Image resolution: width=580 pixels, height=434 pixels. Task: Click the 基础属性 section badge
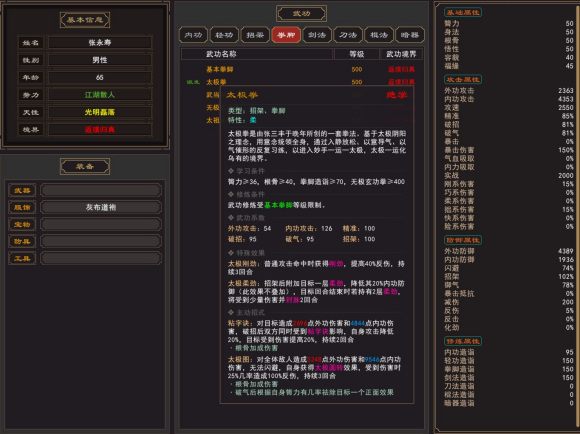click(x=462, y=12)
